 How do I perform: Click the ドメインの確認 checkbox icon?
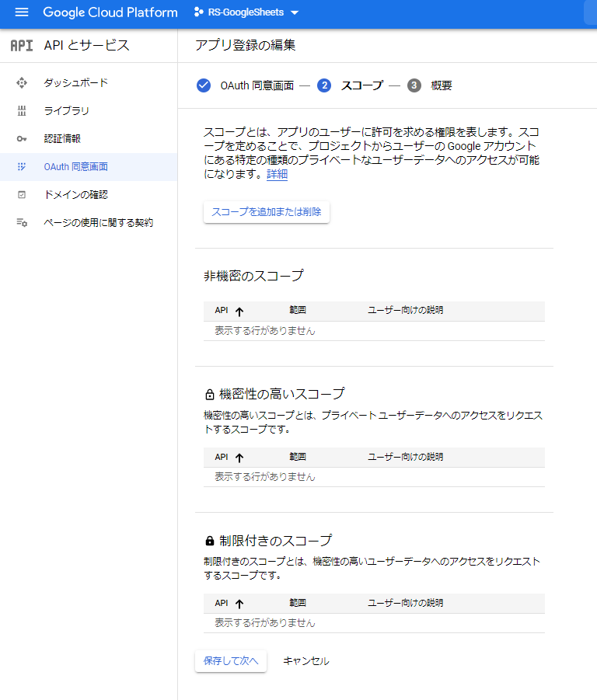(x=22, y=195)
